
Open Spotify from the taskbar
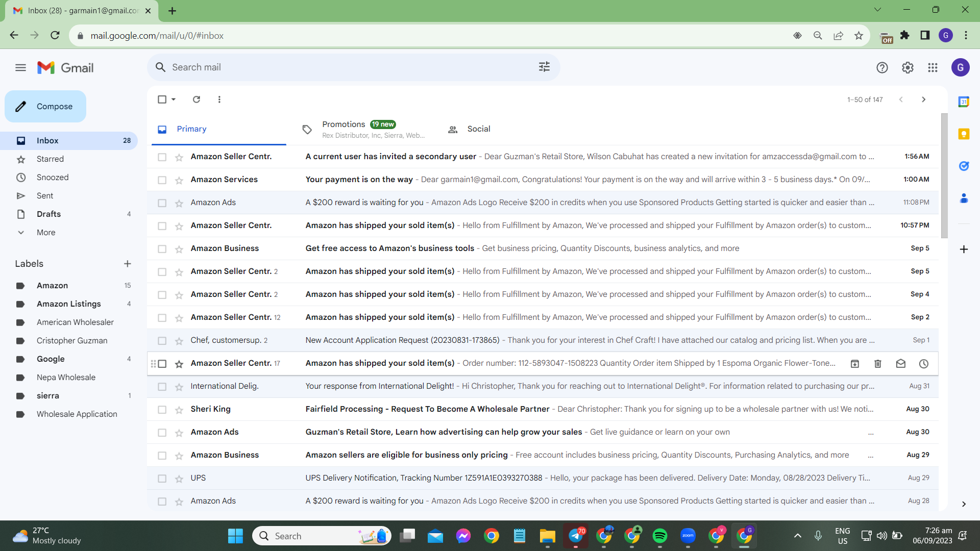pyautogui.click(x=659, y=536)
